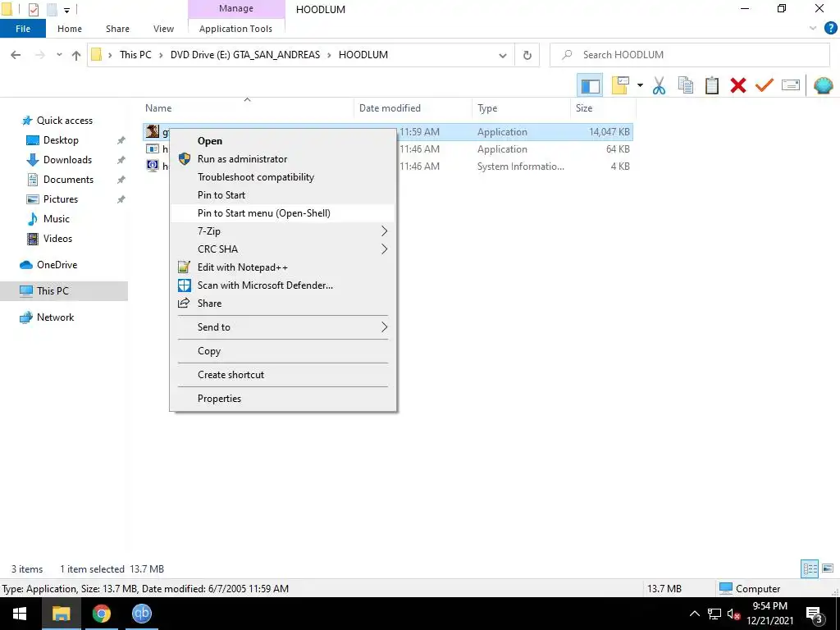Click the Cut scissors icon

point(659,85)
